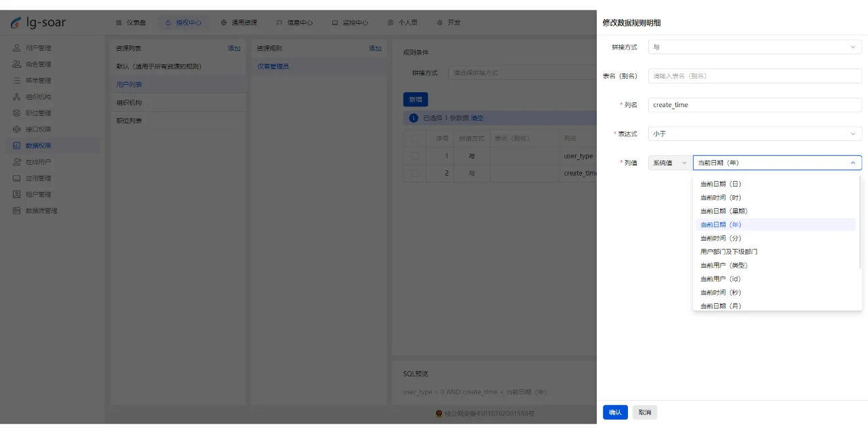Click 添加 next to 资源规则
868x434 pixels.
[374, 47]
